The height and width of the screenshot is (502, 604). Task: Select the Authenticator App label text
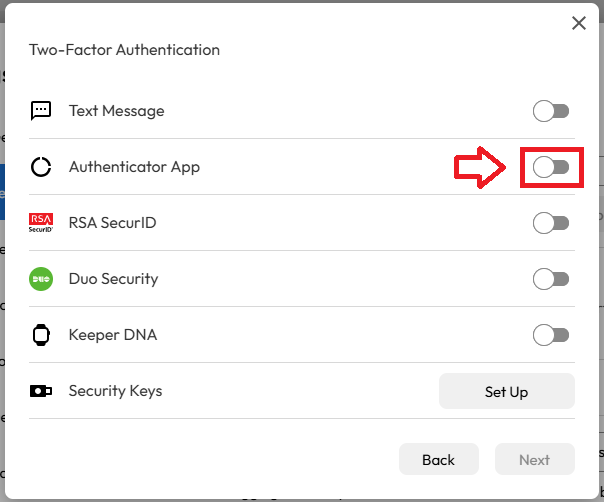click(134, 167)
